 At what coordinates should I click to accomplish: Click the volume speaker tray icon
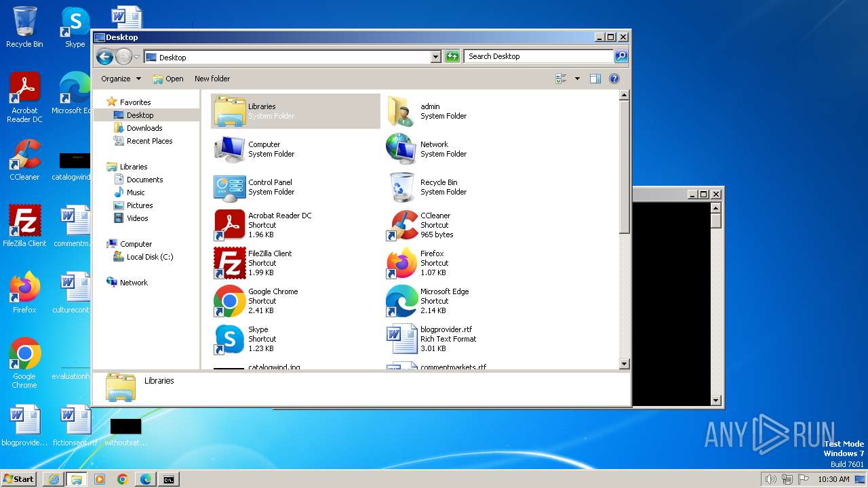[x=770, y=479]
